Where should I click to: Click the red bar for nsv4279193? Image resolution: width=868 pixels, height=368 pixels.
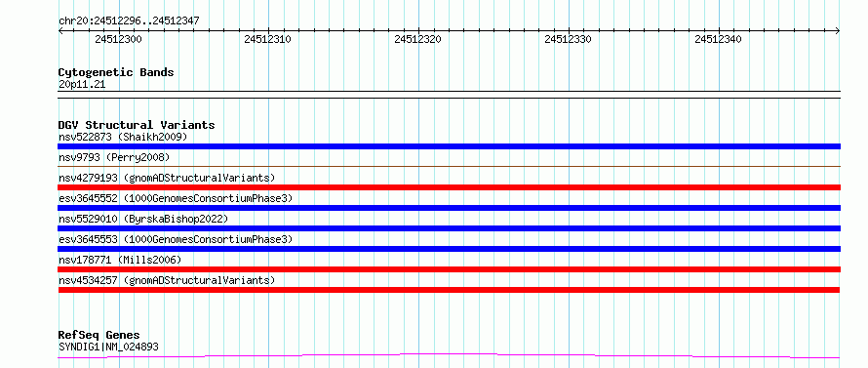(449, 187)
